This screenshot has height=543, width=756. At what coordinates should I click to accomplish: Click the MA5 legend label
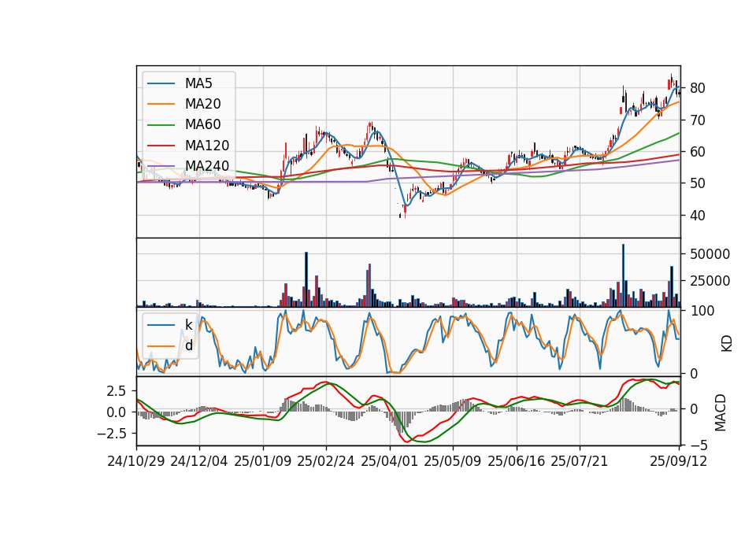click(198, 83)
